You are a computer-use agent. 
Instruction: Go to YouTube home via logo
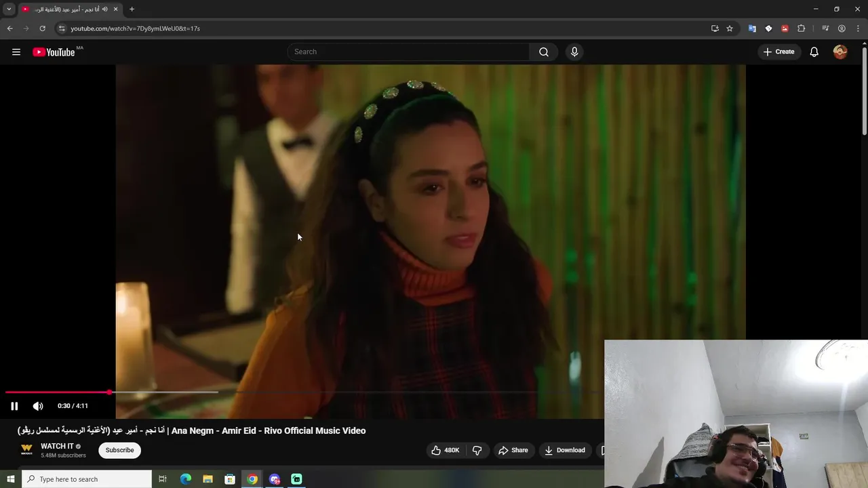[54, 52]
